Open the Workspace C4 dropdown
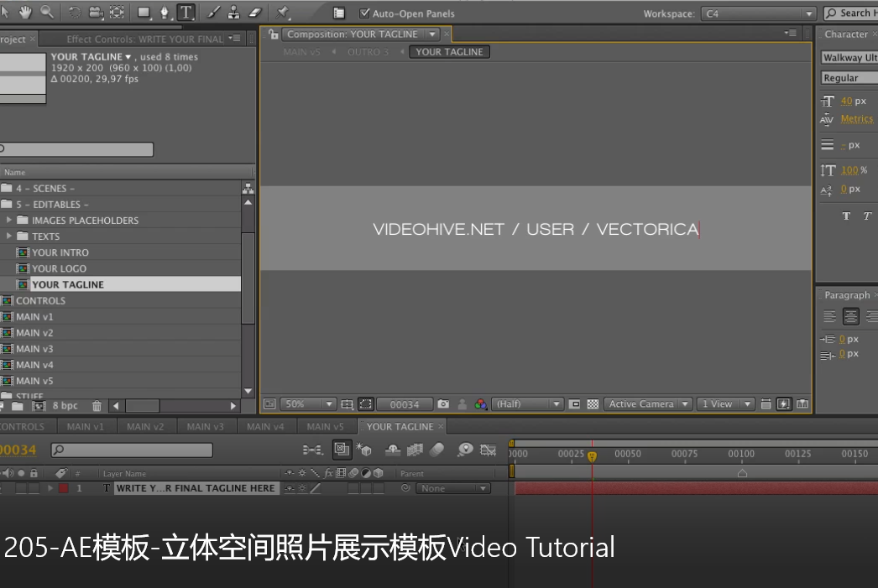Screen dimensions: 878x588 [x=758, y=13]
